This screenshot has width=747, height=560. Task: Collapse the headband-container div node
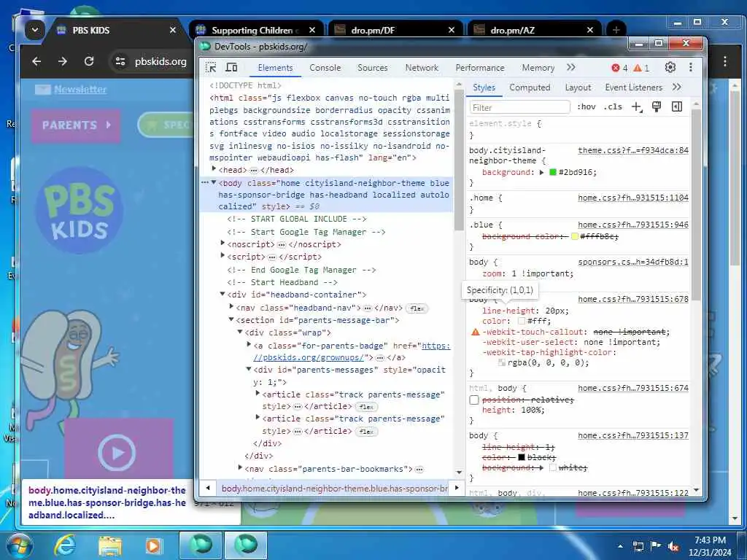(222, 294)
